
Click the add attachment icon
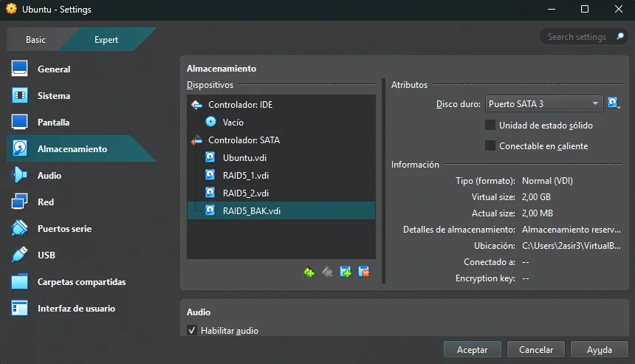(346, 272)
